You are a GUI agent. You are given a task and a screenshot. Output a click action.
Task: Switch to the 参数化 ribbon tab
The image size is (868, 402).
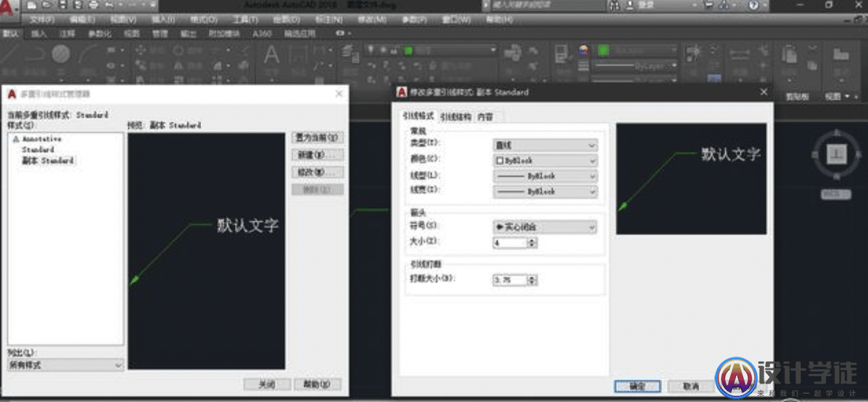coord(100,33)
